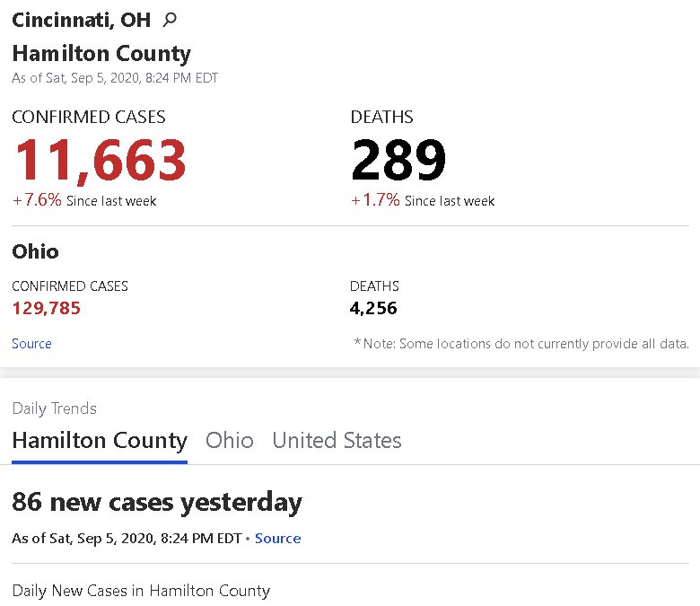Viewport: 700px width, 606px height.
Task: Click the 86 new cases yesterday headline
Action: coord(157,503)
